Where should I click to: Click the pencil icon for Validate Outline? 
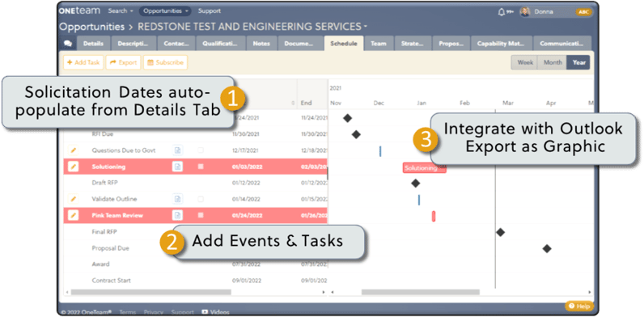pos(73,199)
